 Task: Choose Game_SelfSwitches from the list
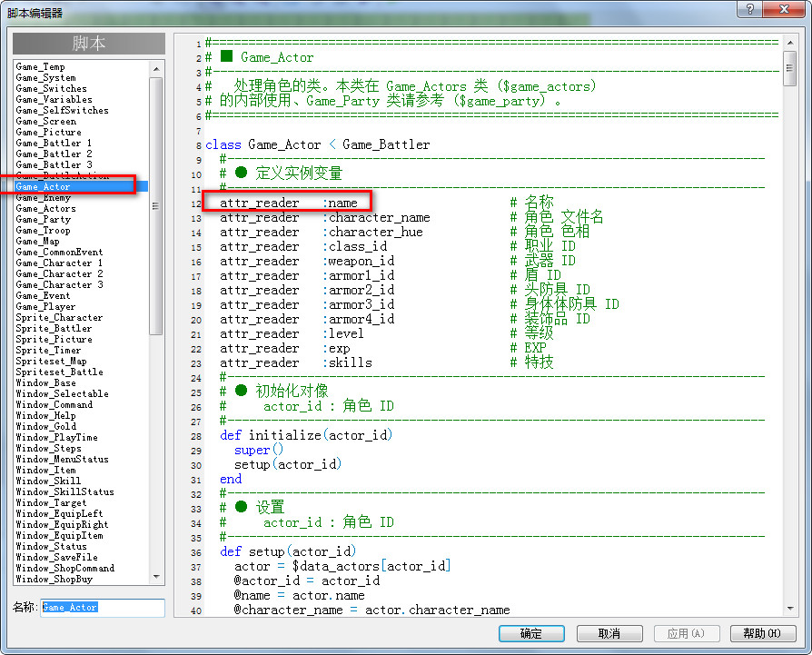[62, 110]
